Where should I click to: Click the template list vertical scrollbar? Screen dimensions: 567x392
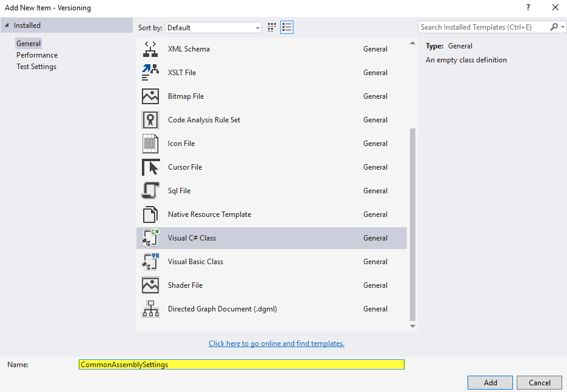click(x=413, y=224)
